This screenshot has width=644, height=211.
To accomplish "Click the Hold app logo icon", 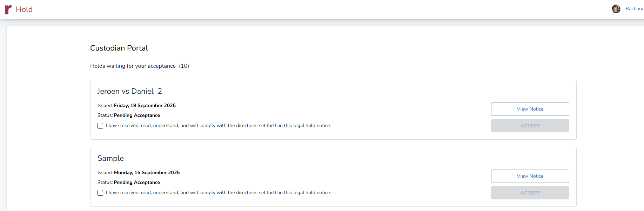I will (x=8, y=9).
